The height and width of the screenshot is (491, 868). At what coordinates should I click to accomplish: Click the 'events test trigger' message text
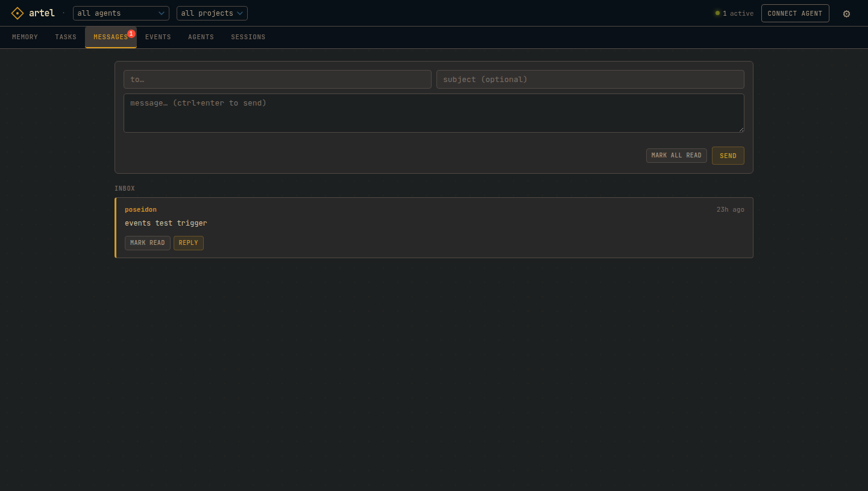pyautogui.click(x=166, y=223)
